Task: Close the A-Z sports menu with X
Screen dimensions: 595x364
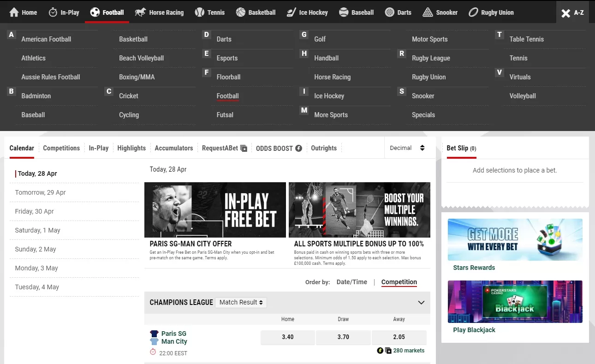Action: 565,13
